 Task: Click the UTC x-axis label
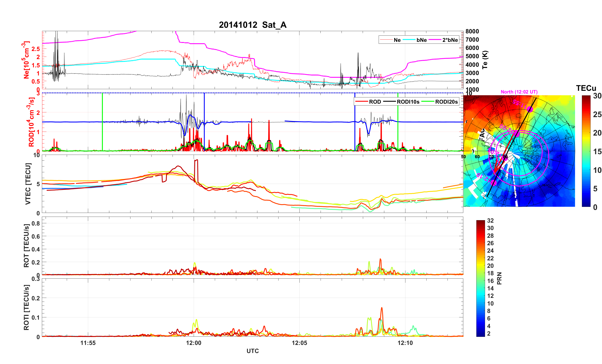tap(252, 351)
